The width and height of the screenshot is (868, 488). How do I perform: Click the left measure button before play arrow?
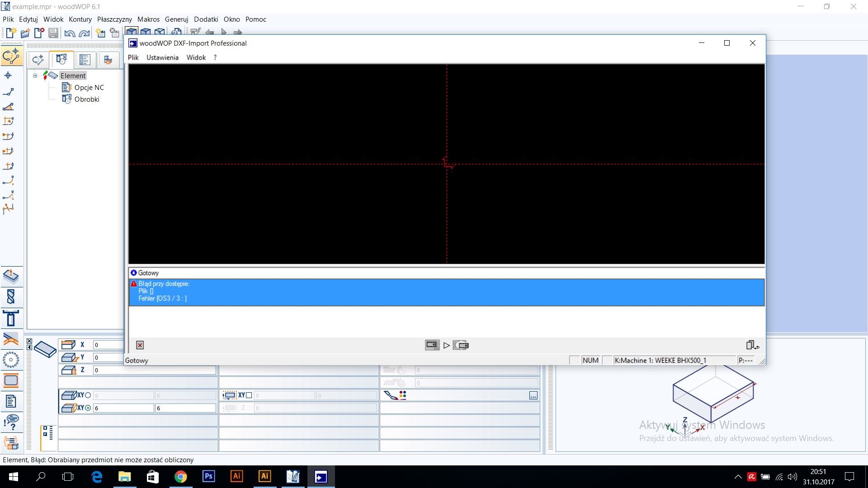(x=432, y=345)
